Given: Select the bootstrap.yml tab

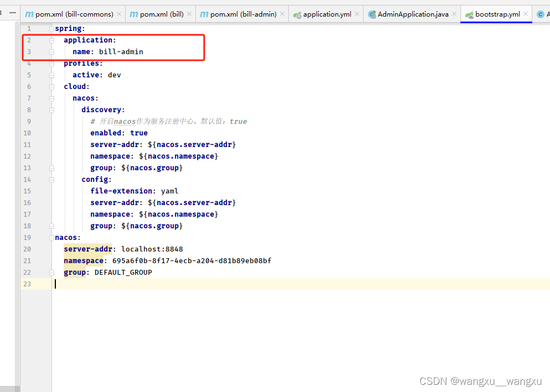Looking at the screenshot, I should coord(497,14).
